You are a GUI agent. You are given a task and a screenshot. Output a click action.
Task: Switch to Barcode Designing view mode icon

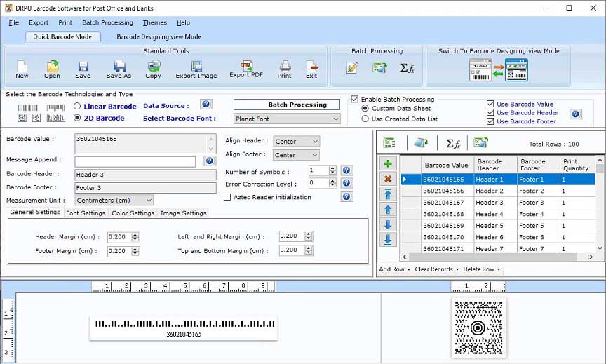[x=499, y=70]
